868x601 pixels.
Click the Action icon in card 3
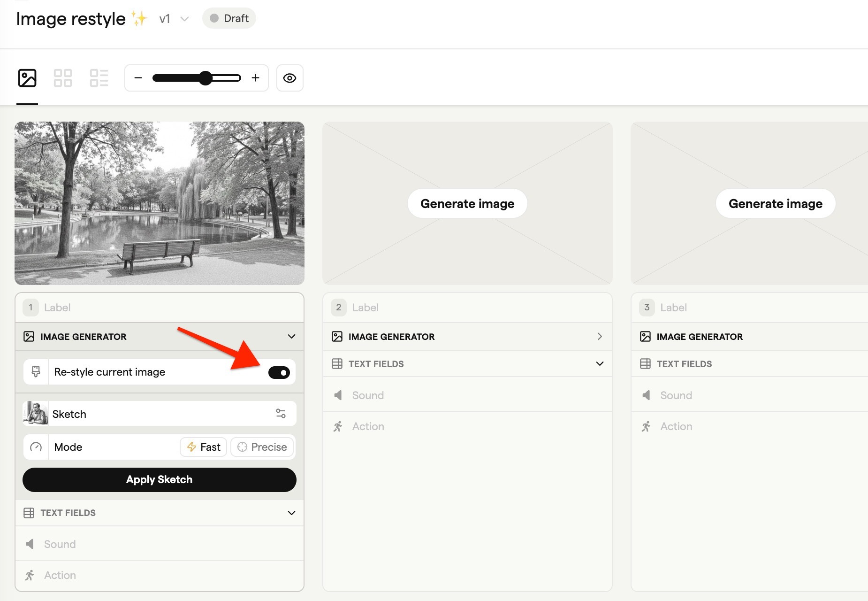pos(646,426)
